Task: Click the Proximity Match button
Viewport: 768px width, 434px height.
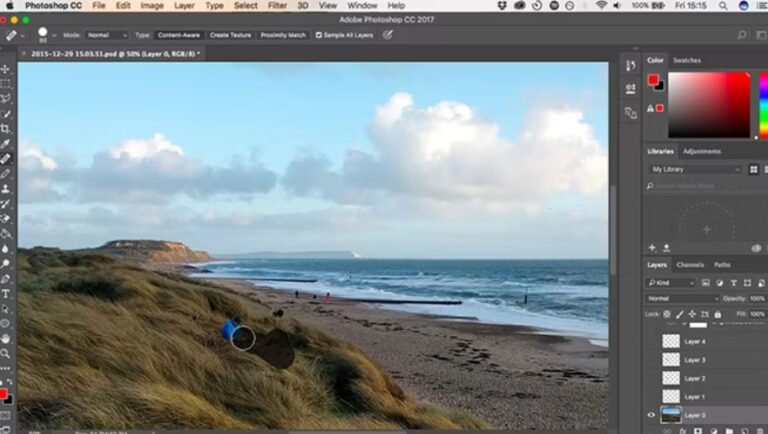Action: tap(283, 35)
